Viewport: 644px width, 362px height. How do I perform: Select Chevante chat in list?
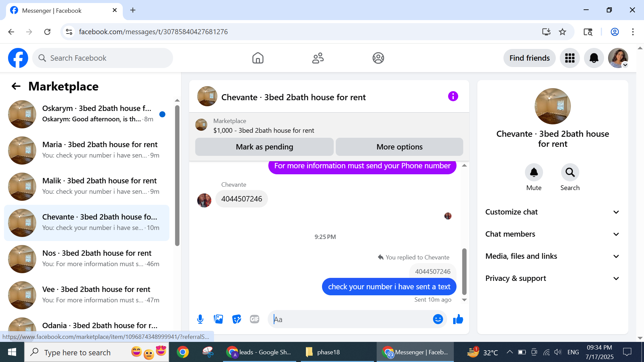tap(87, 223)
